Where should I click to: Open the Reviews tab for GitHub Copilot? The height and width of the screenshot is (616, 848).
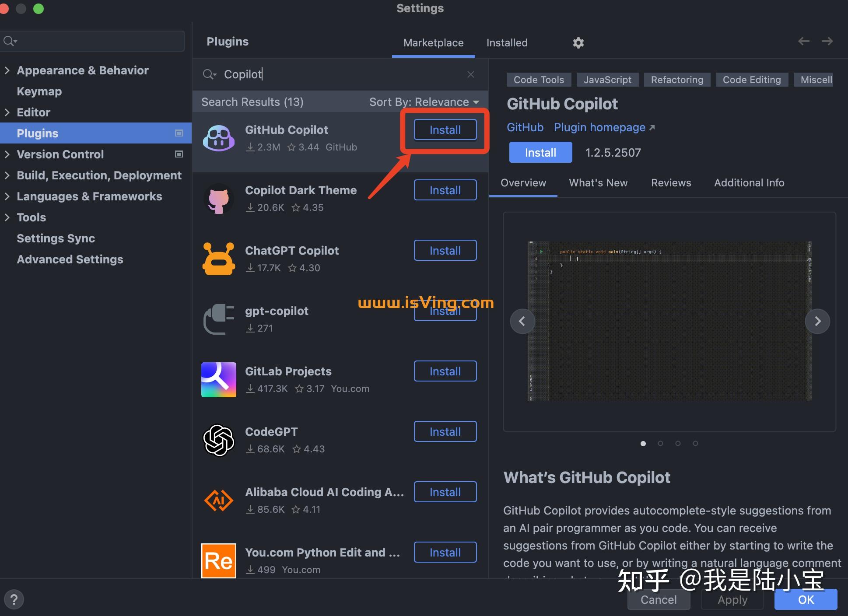(x=671, y=183)
